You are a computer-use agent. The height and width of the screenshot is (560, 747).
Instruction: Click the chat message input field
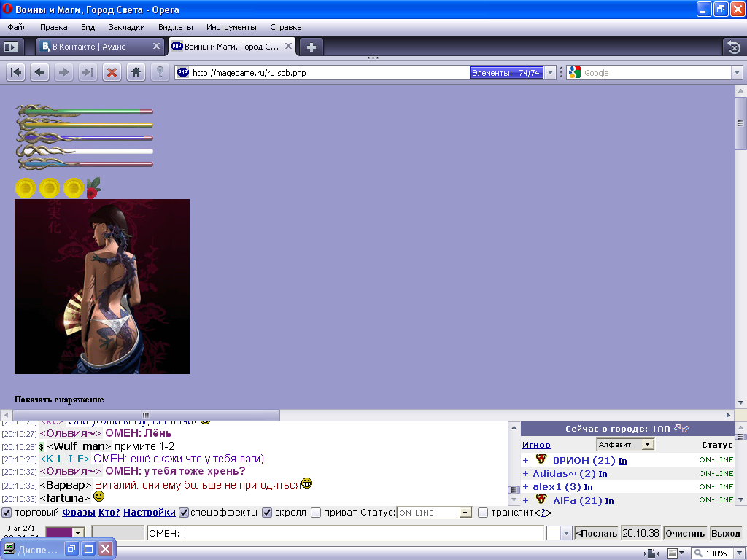(345, 533)
